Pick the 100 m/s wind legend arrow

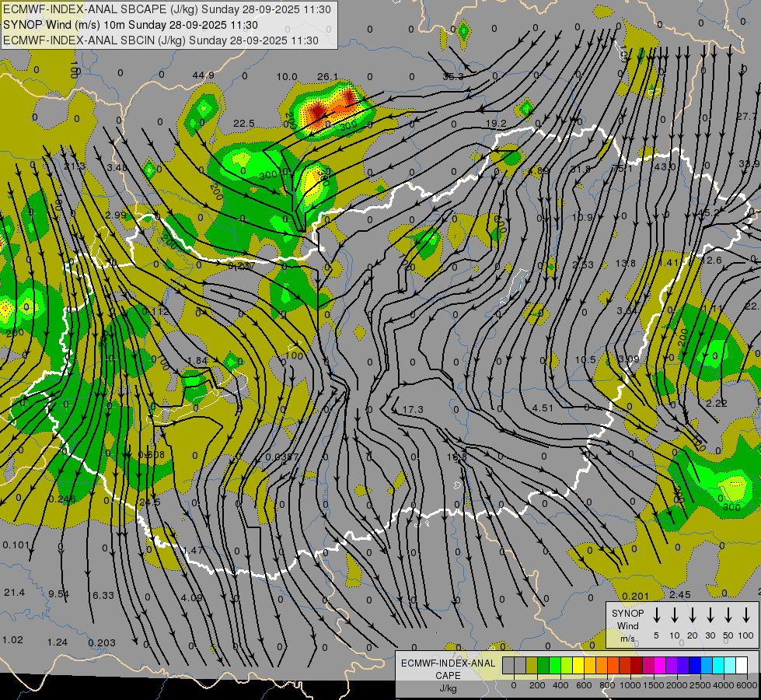point(746,615)
